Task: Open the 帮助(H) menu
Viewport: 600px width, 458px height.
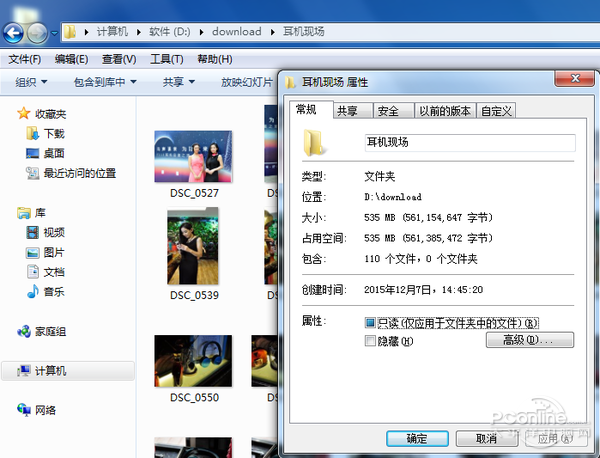Action: (215, 59)
